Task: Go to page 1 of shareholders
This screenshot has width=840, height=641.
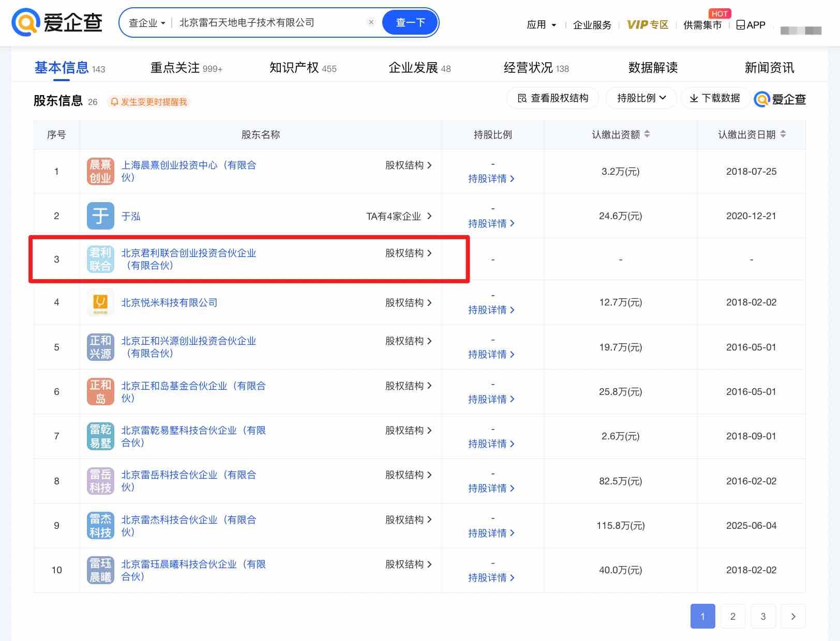Action: [x=702, y=616]
